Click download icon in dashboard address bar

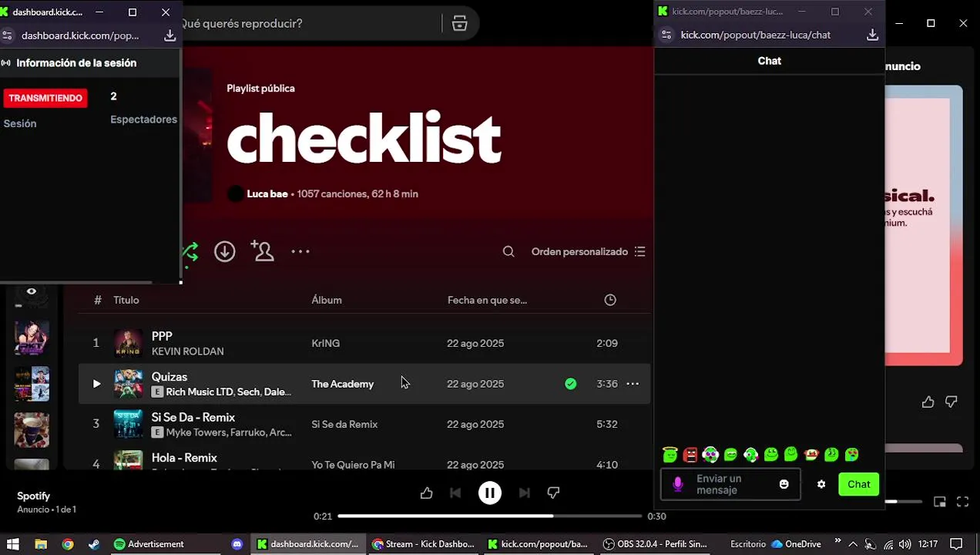coord(169,35)
